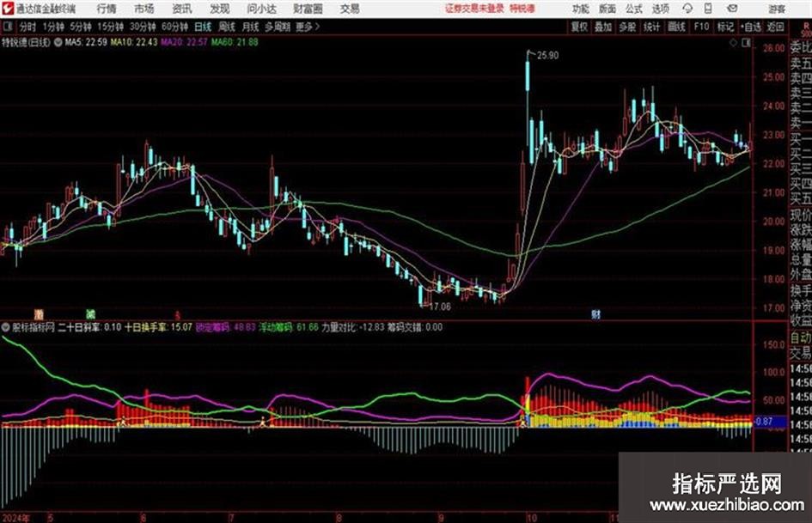Screen dimensions: 812x523
Task: Open sub-chart indicator dropdown beside 股标指标网
Action: coord(6,327)
